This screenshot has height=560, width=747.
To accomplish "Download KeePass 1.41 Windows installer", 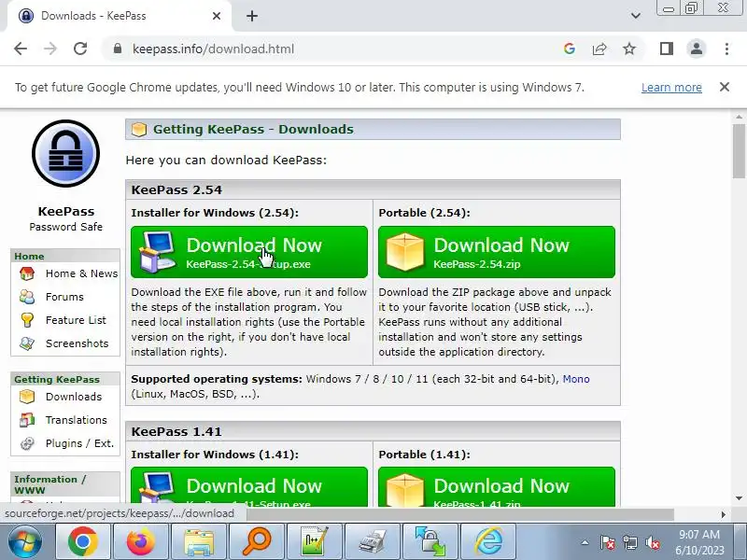I will [x=249, y=486].
